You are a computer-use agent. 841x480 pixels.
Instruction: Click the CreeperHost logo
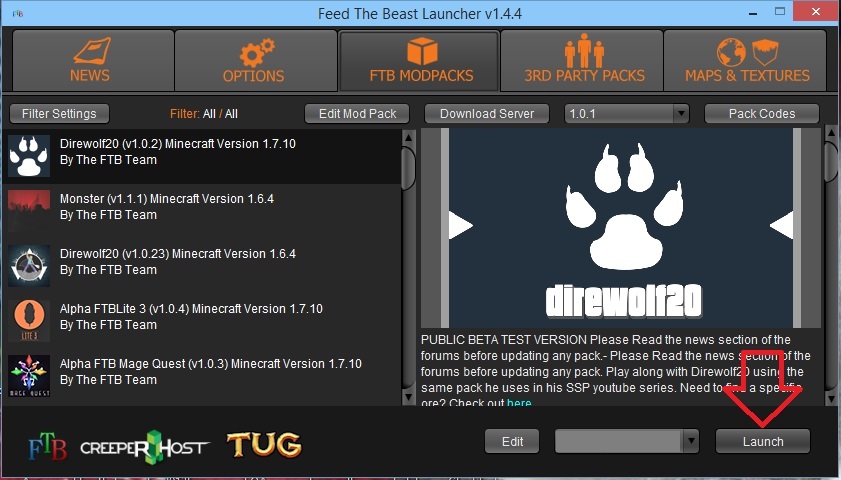145,447
